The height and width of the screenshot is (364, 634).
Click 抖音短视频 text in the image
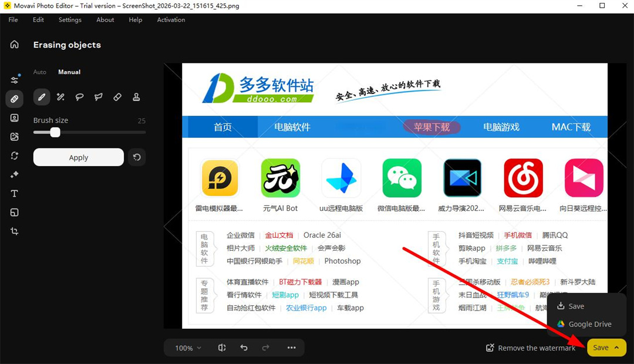[x=476, y=235]
